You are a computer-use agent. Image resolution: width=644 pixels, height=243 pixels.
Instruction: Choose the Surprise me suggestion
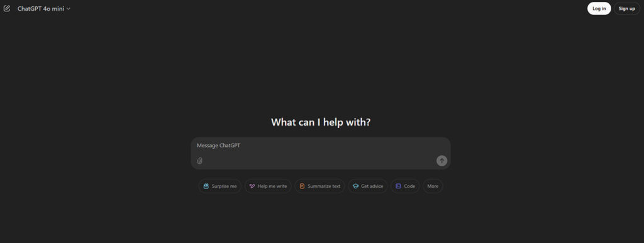coord(219,186)
